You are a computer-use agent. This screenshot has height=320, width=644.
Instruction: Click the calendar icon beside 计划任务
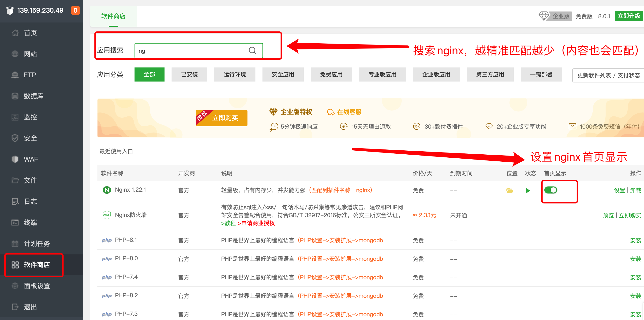pyautogui.click(x=15, y=244)
